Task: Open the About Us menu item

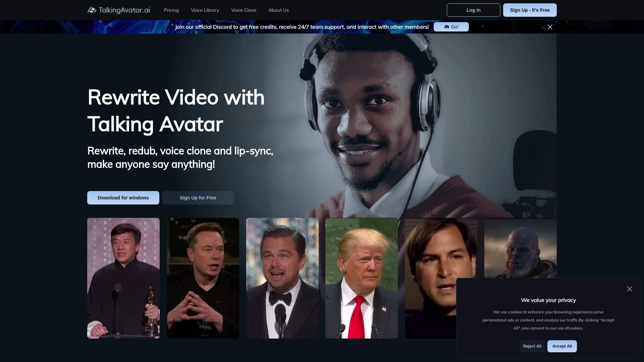Action: (279, 10)
